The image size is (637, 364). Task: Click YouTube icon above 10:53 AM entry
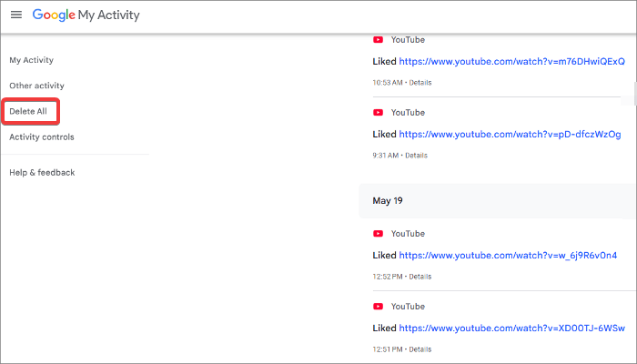379,40
